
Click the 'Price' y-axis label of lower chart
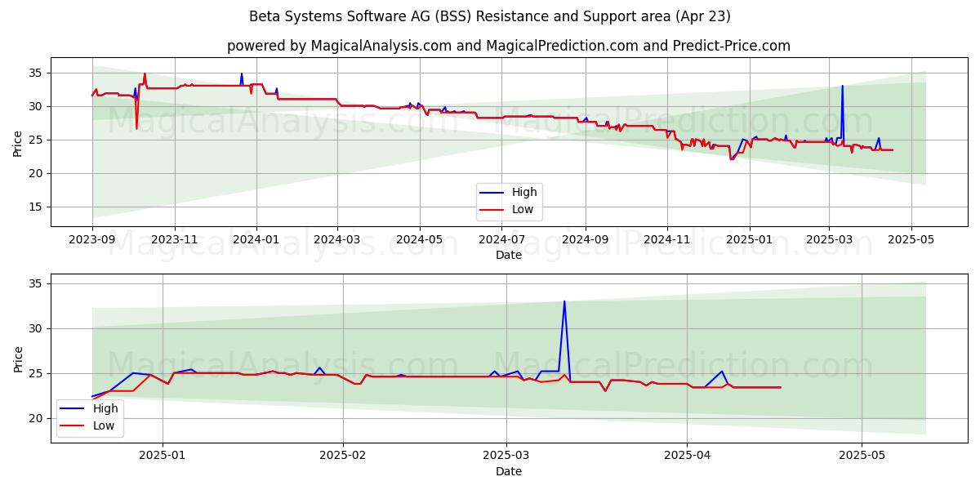18,358
